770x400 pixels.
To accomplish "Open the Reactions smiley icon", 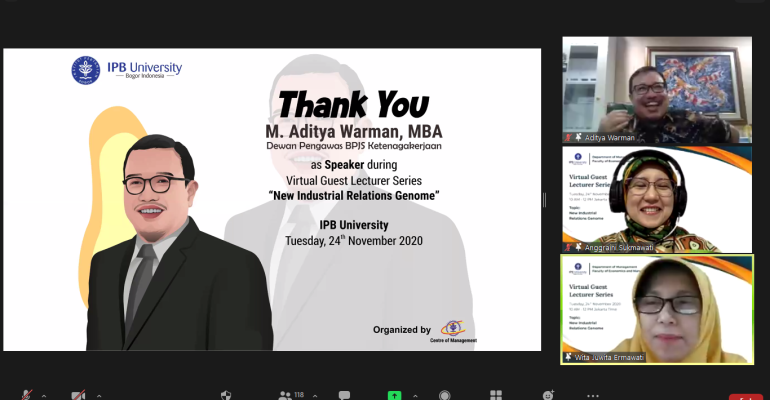I will 548,395.
